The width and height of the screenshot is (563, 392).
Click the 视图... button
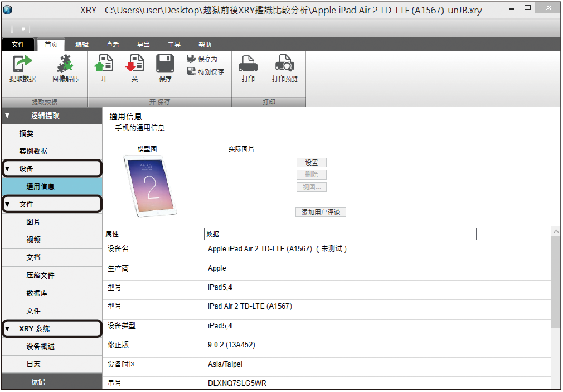312,187
